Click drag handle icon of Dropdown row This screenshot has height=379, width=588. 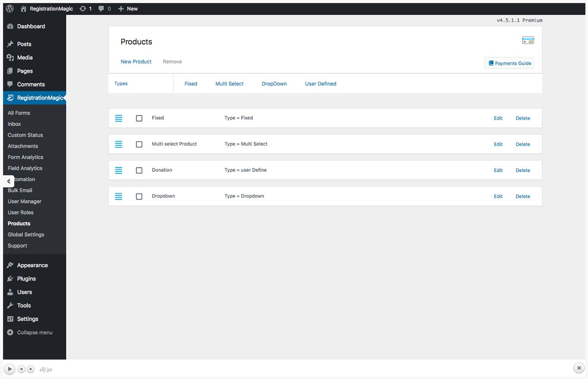coord(119,196)
